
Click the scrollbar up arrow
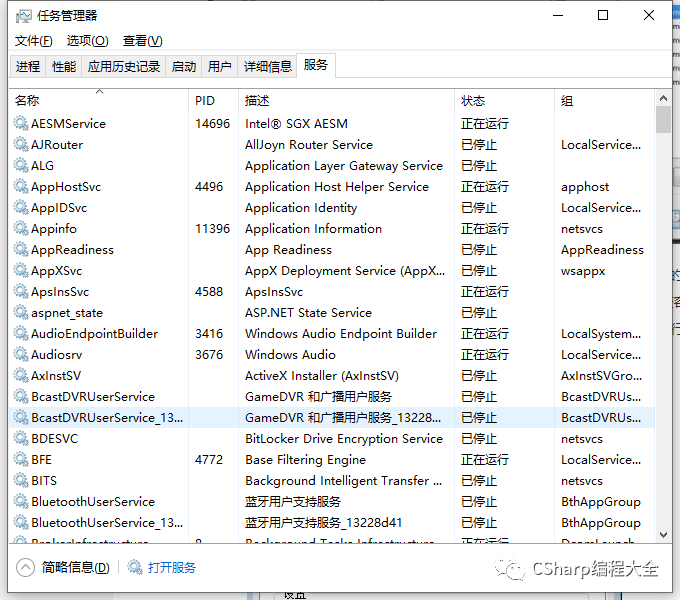[663, 98]
